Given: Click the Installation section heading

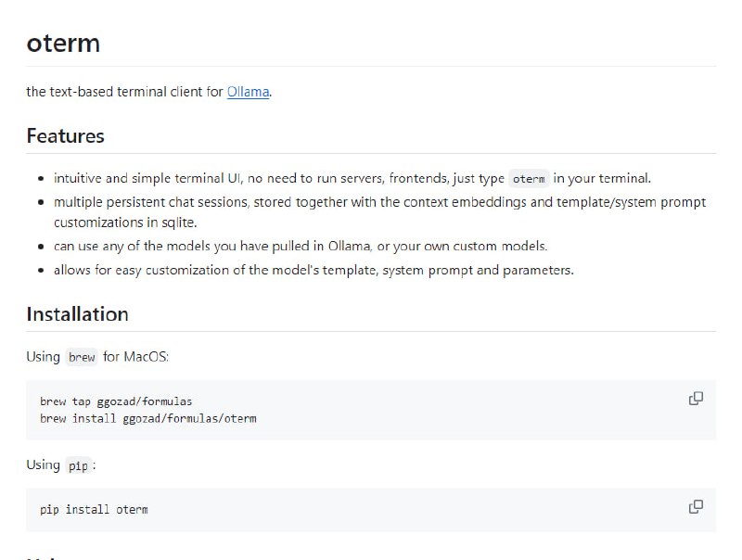Looking at the screenshot, I should (77, 314).
